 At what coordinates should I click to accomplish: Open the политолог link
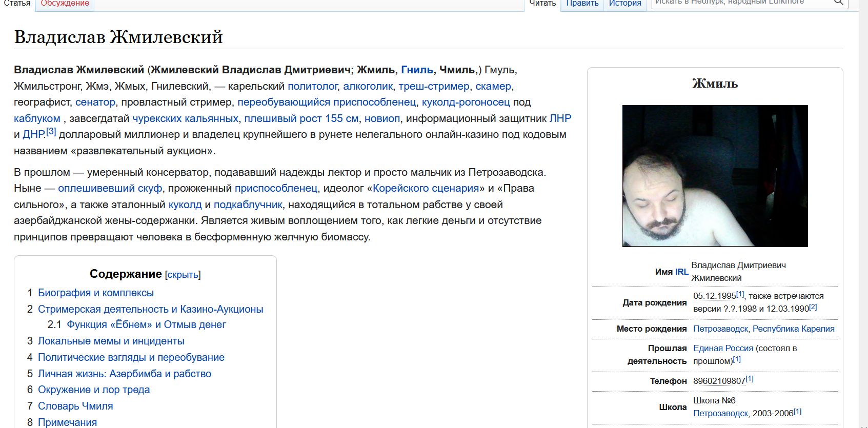[x=313, y=86]
